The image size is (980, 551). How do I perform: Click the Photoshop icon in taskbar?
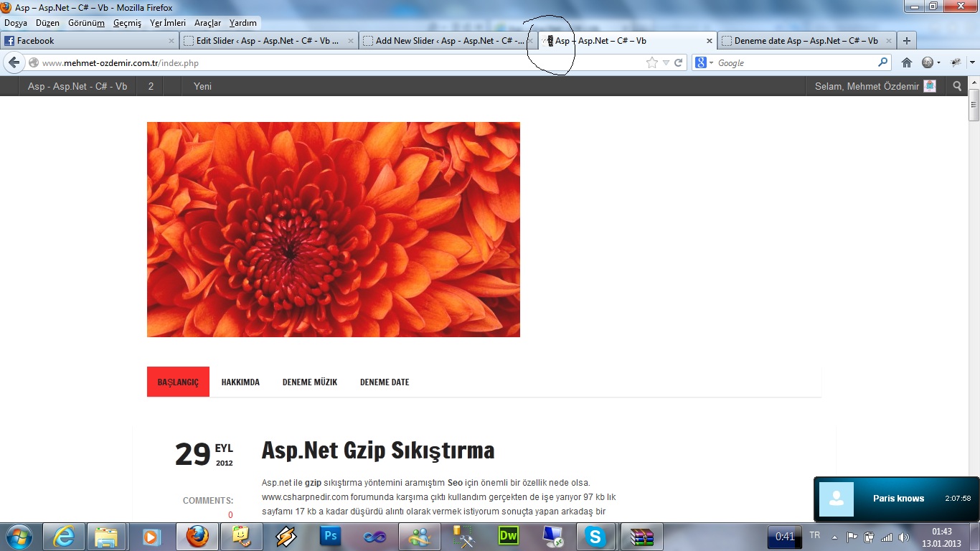tap(331, 536)
